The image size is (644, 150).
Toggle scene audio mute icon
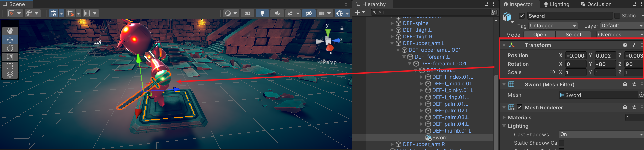277,13
